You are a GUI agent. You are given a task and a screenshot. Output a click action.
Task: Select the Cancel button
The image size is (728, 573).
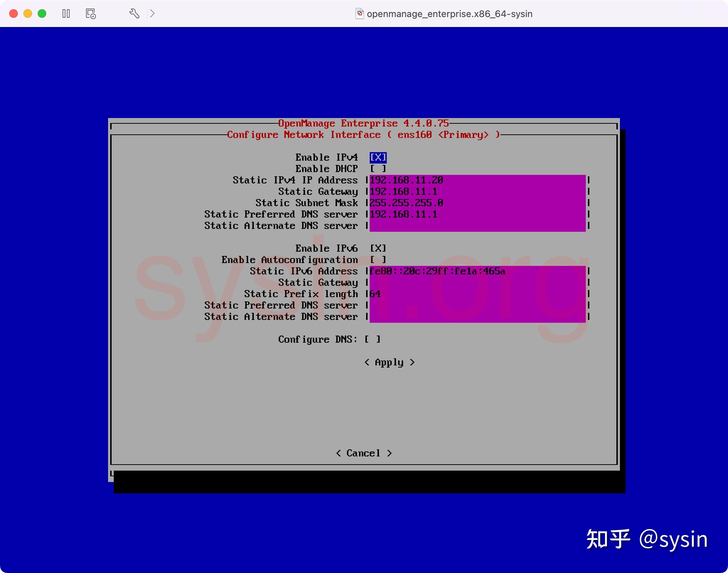pos(364,453)
